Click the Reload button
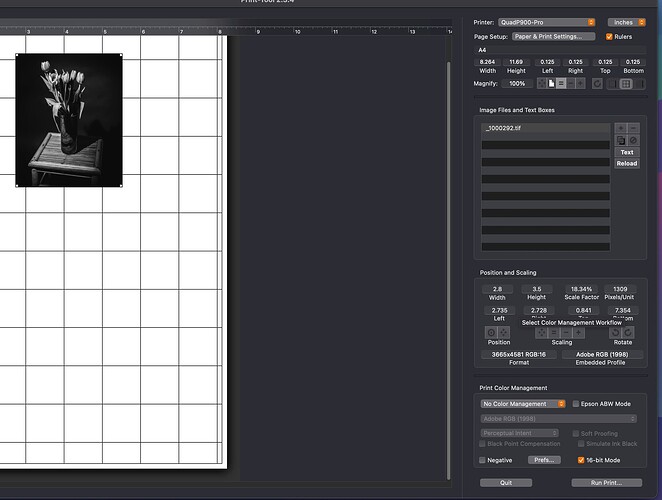Viewport: 662px width, 500px height. [x=627, y=163]
